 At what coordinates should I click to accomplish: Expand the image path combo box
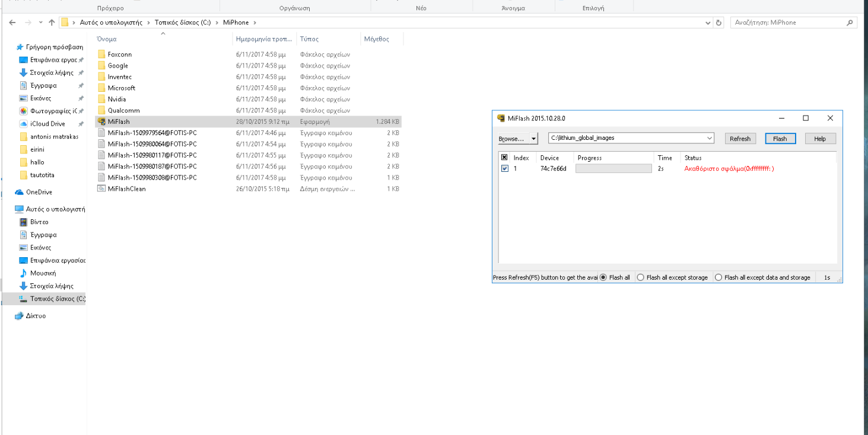point(710,138)
